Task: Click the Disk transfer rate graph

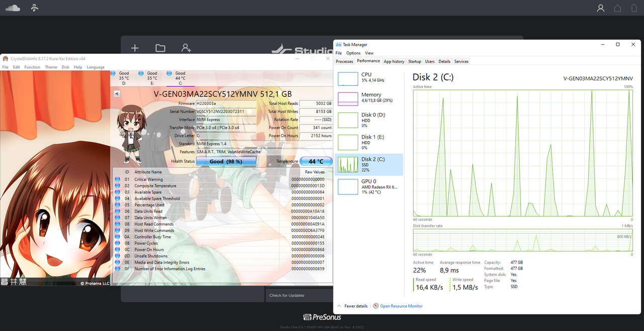Action: pyautogui.click(x=523, y=239)
